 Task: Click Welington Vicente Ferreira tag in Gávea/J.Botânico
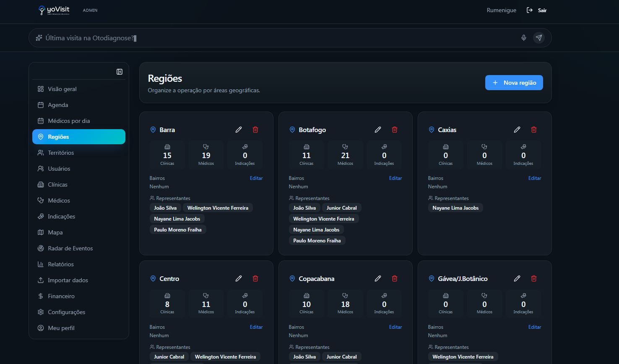[463, 357]
